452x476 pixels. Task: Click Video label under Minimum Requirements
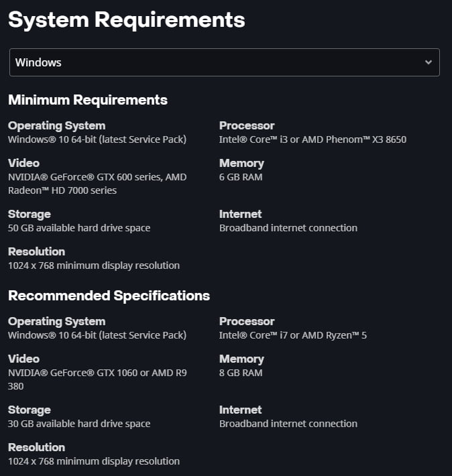(x=23, y=163)
